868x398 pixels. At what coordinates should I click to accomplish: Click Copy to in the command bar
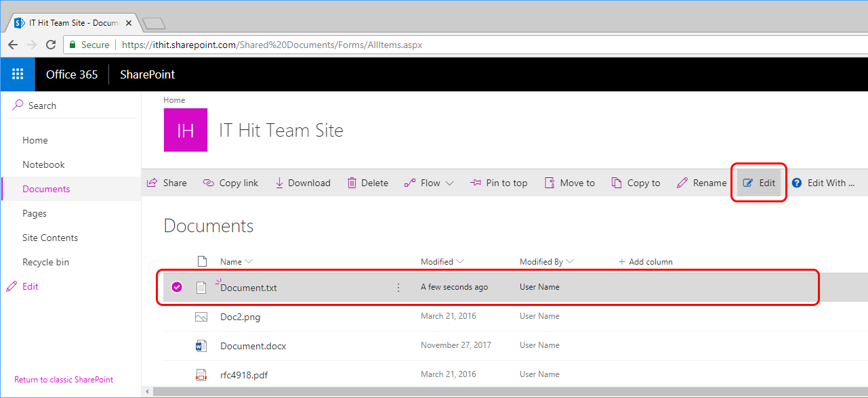[x=636, y=183]
